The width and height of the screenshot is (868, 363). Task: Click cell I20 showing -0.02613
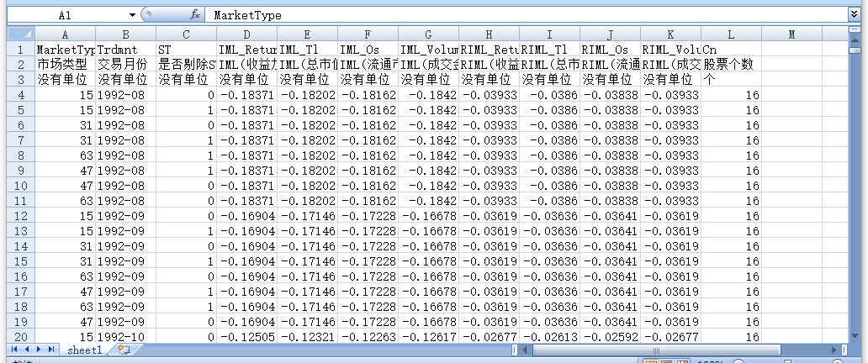pos(550,336)
